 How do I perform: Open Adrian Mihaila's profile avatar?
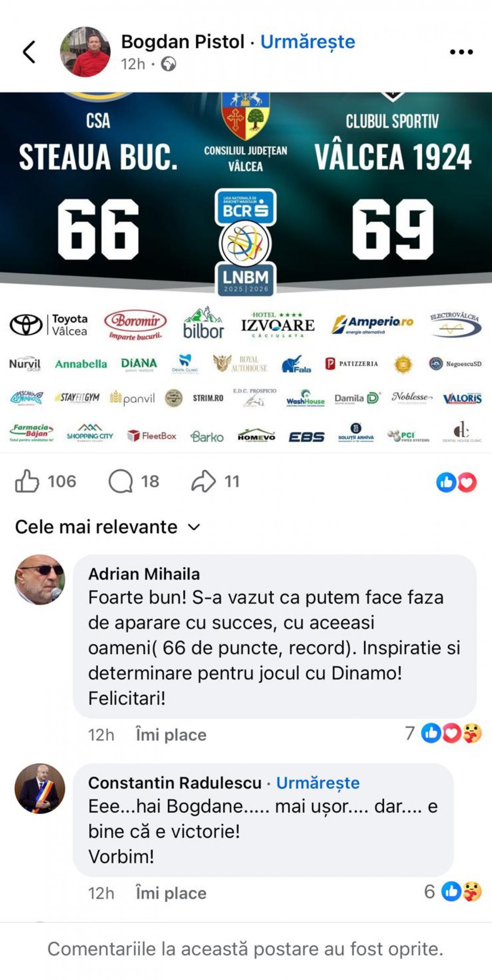tap(40, 580)
